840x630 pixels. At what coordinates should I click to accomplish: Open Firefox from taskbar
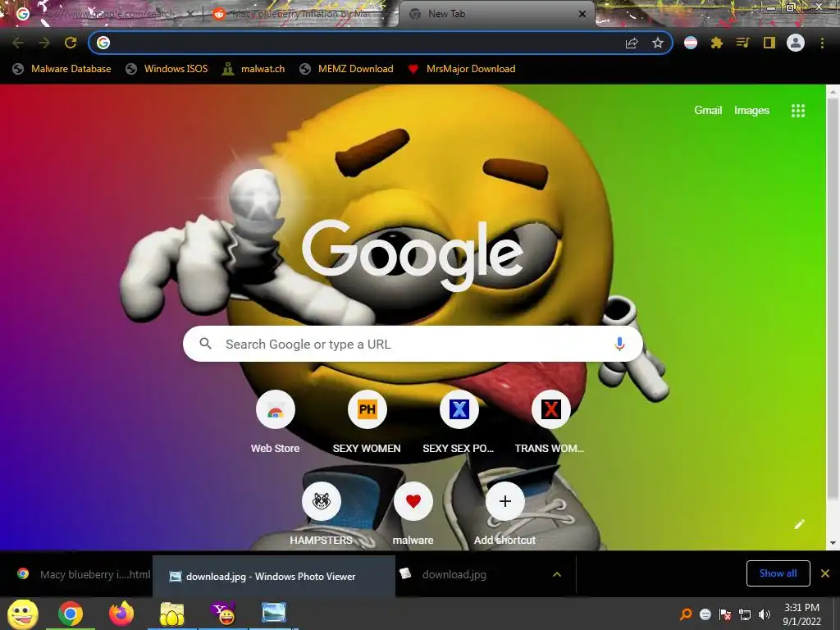pyautogui.click(x=121, y=614)
